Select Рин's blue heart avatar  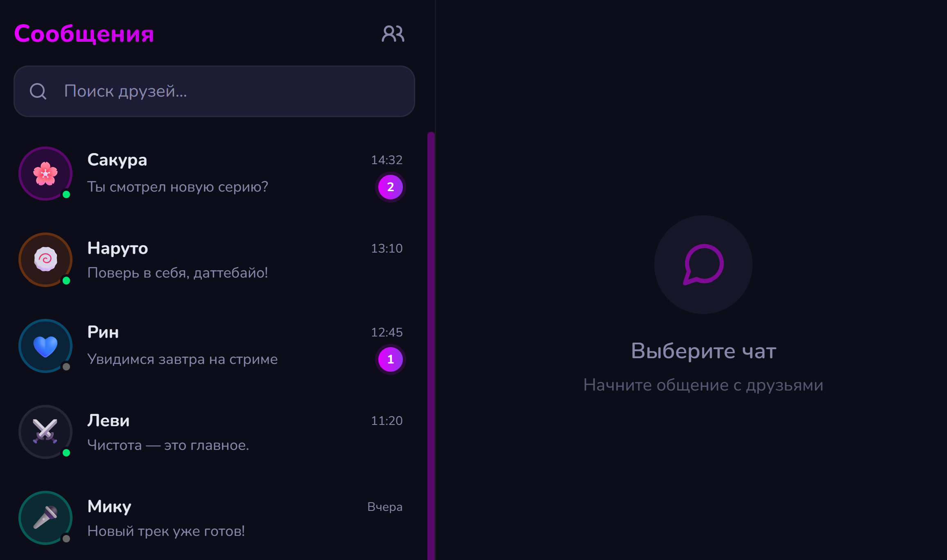point(45,346)
